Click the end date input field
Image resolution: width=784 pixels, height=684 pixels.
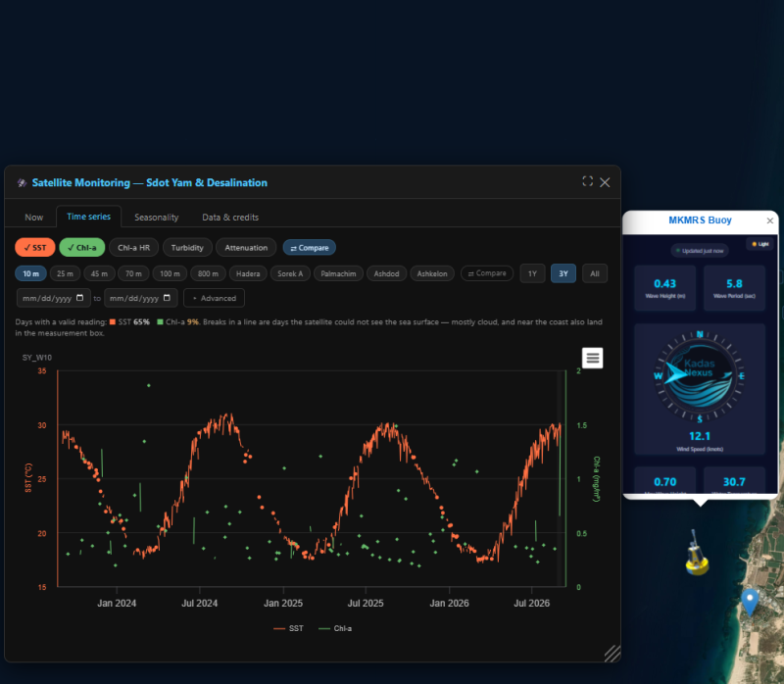(x=140, y=298)
